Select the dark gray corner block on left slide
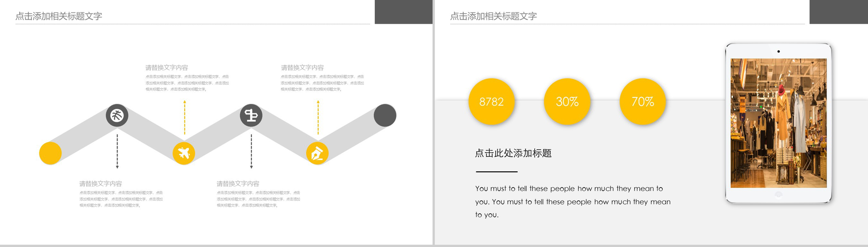Screen dimensions: 868x247 click(x=404, y=12)
